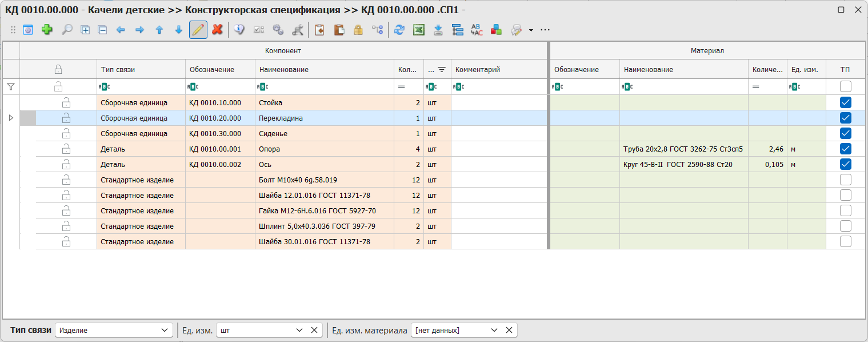
Task: Click the Тип связи column header
Action: point(141,70)
